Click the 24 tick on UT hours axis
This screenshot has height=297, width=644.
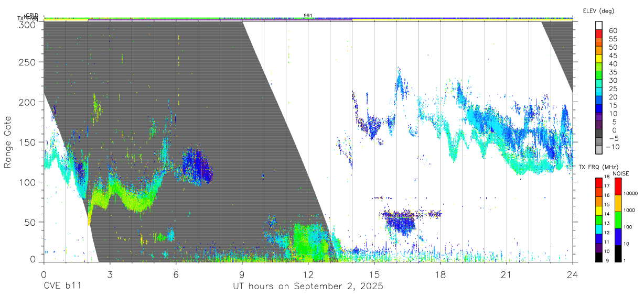pos(573,274)
